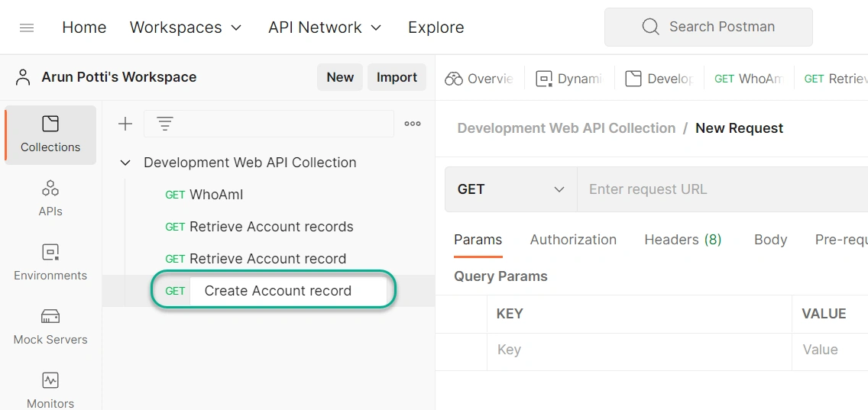Select the Params tab
The image size is (868, 410).
(478, 240)
